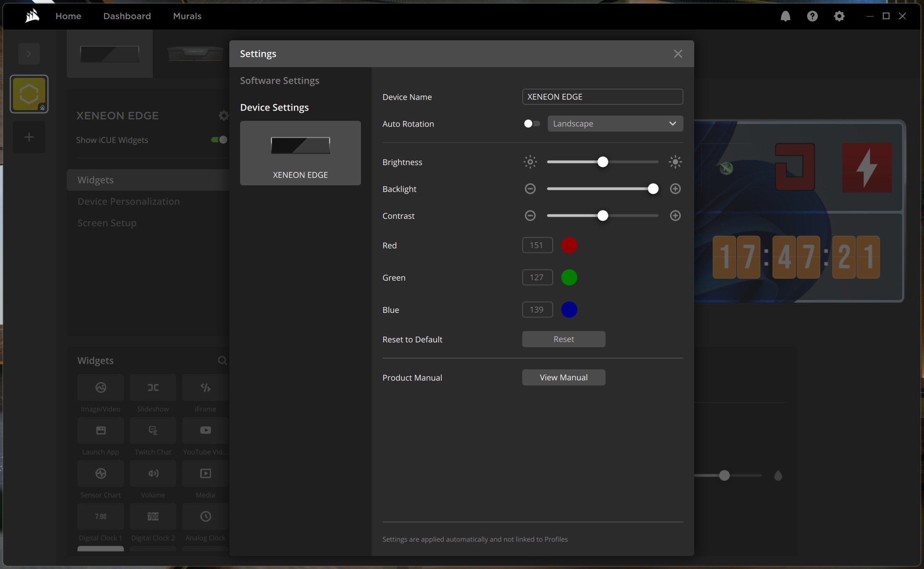Click the water drop icon beside slider
924x569 pixels.
pyautogui.click(x=778, y=475)
